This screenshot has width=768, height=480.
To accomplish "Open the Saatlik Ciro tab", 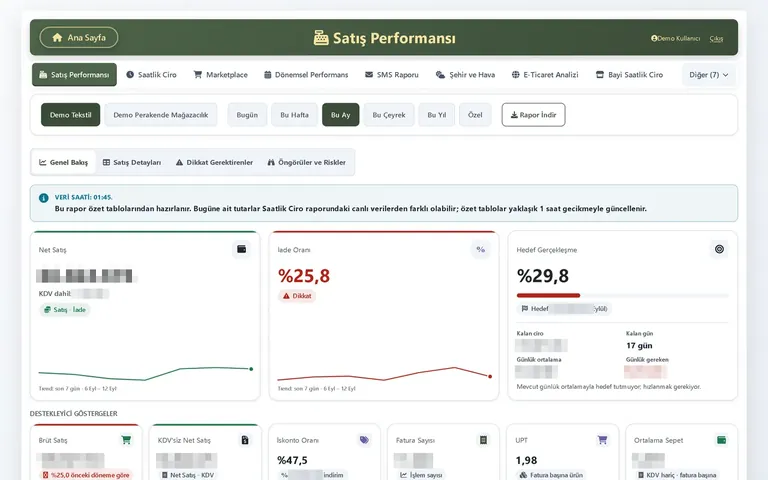I will click(151, 74).
